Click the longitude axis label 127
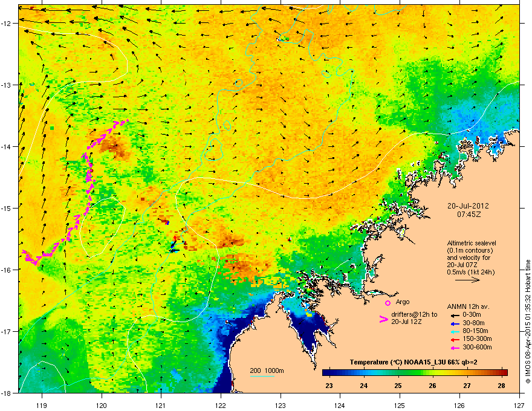The height and width of the screenshot is (411, 532). [519, 405]
